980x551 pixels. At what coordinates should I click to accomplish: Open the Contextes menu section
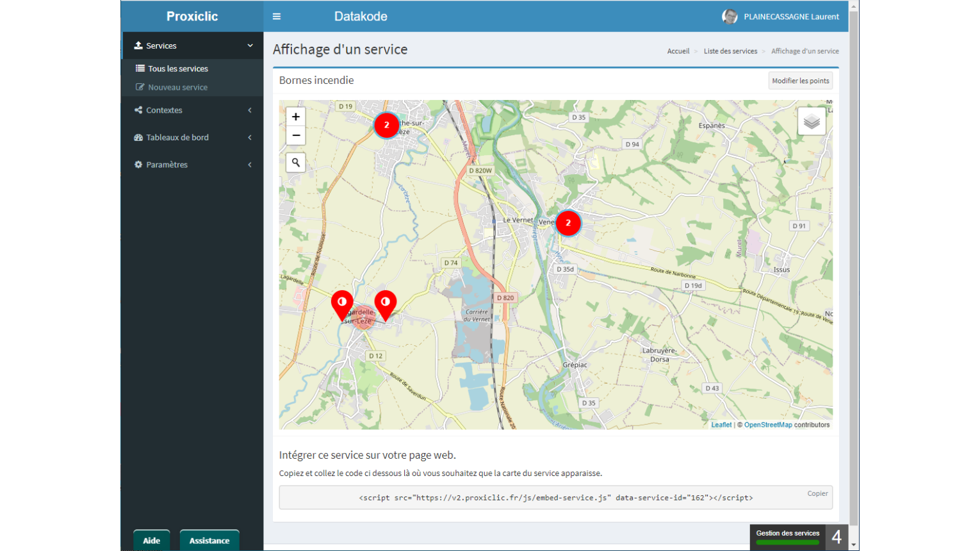192,110
